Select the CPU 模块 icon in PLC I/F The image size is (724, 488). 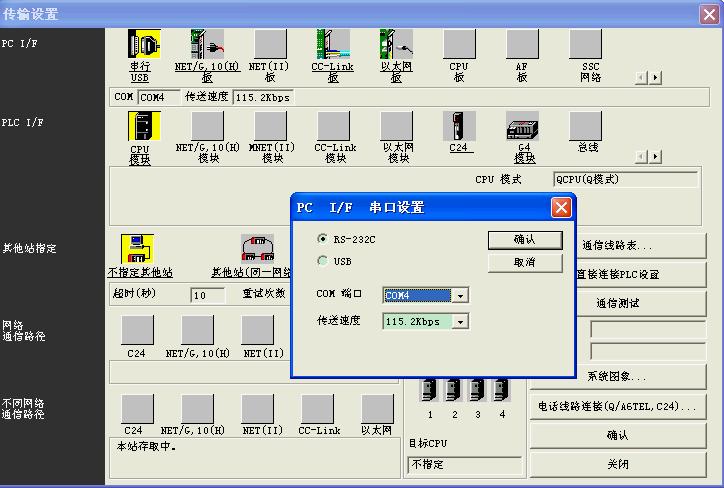140,127
